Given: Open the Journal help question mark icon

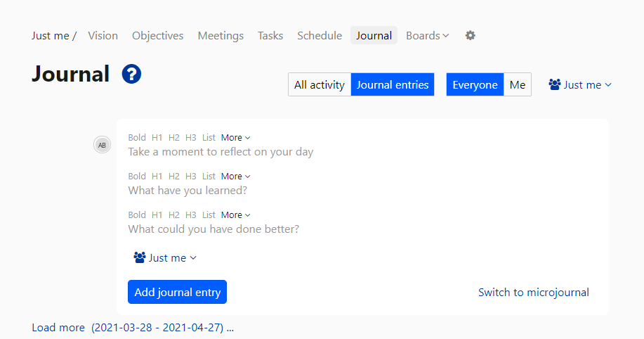Looking at the screenshot, I should click(131, 74).
